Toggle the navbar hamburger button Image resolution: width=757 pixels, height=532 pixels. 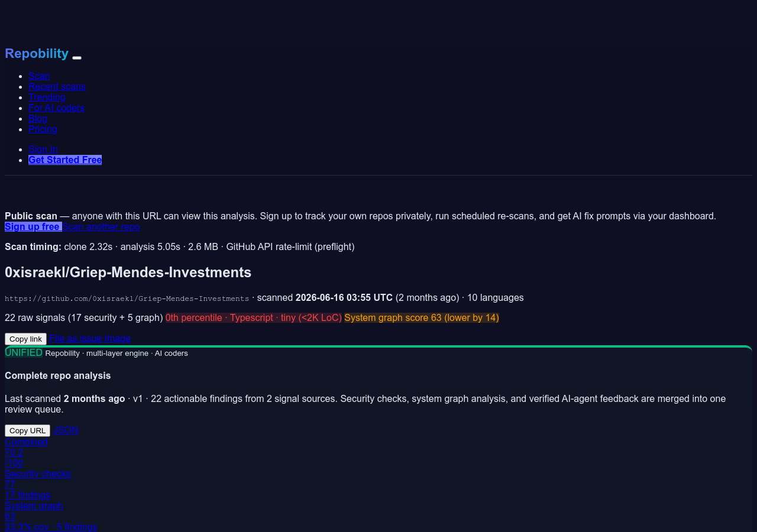point(77,57)
